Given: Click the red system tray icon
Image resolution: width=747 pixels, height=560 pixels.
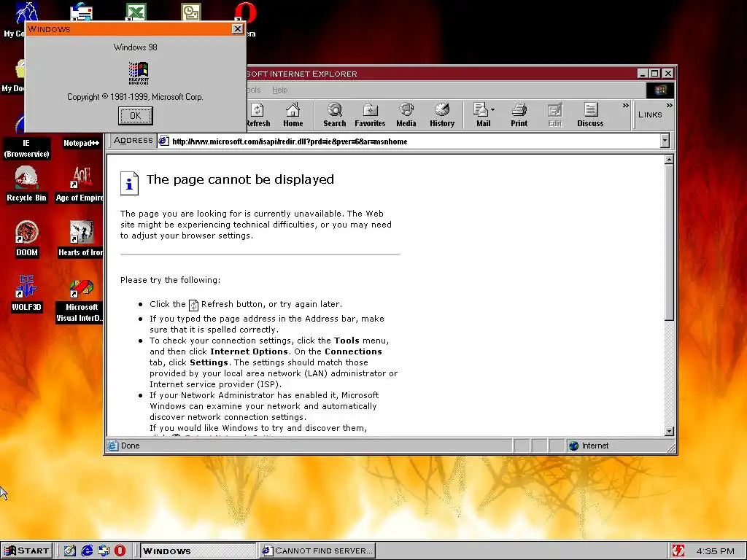Looking at the screenshot, I should [678, 551].
